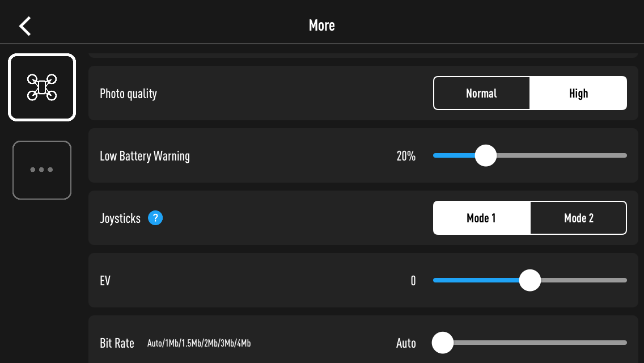The height and width of the screenshot is (363, 644).
Task: Set Photo quality to Normal
Action: coord(481,94)
